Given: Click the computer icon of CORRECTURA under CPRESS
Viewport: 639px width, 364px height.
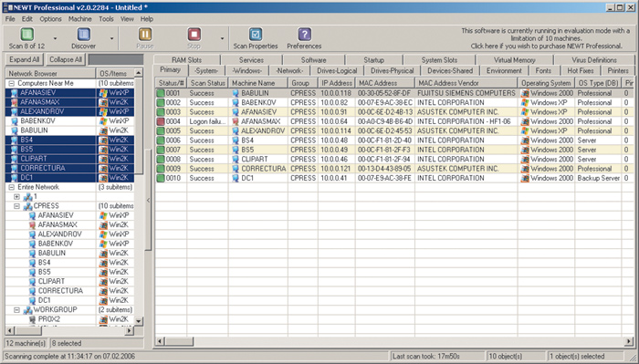Looking at the screenshot, I should (x=33, y=291).
